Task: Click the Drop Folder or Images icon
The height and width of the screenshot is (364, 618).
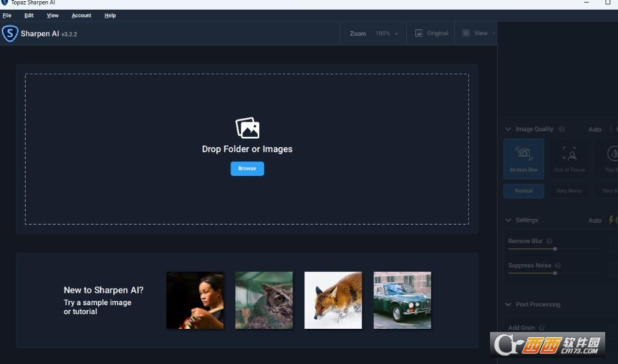Action: pyautogui.click(x=247, y=128)
